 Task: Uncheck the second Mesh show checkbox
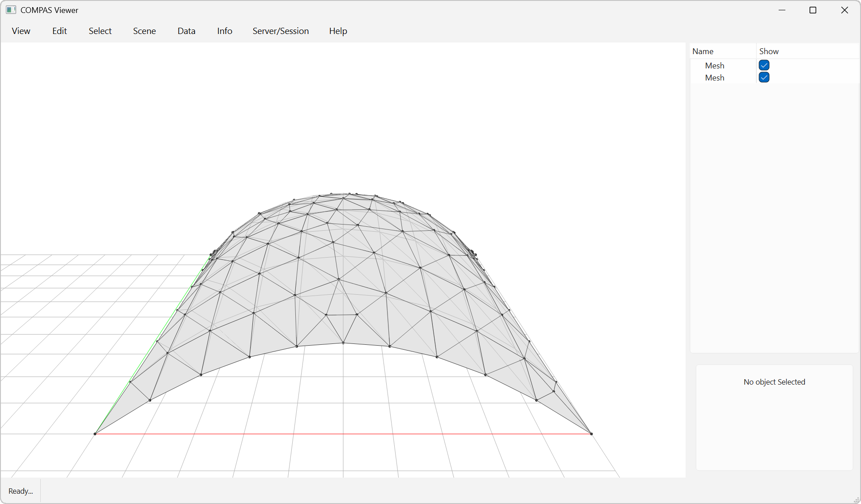point(764,77)
